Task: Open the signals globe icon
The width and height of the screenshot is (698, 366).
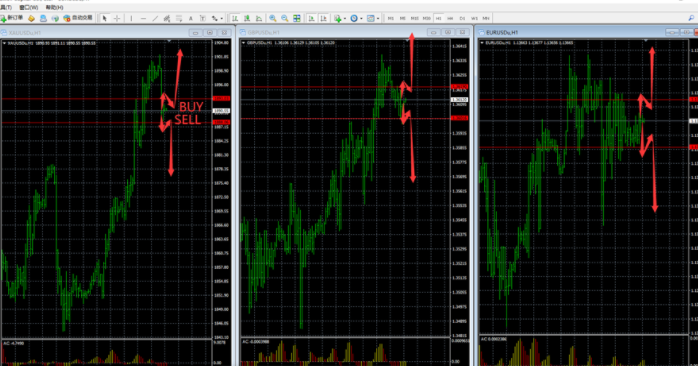Action: pyautogui.click(x=55, y=18)
